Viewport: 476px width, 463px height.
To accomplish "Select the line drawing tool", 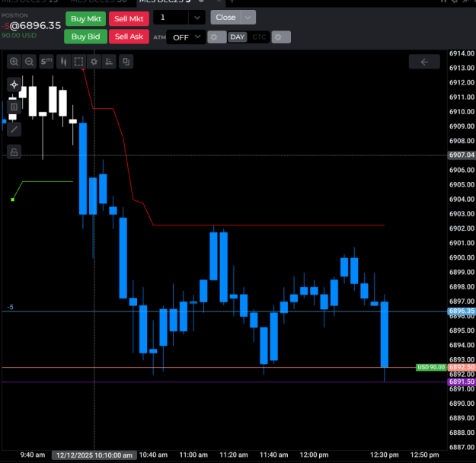I will (14, 129).
